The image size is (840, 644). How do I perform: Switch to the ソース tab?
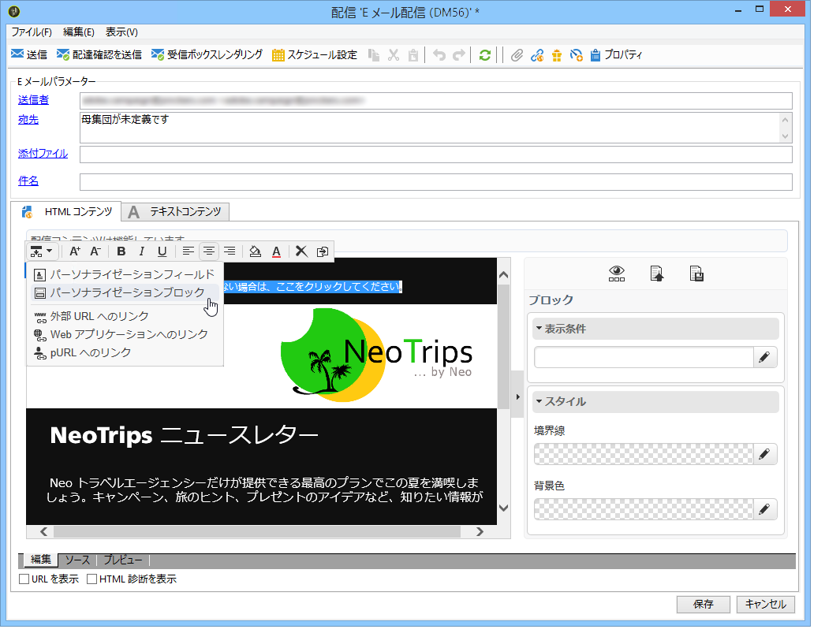[77, 560]
